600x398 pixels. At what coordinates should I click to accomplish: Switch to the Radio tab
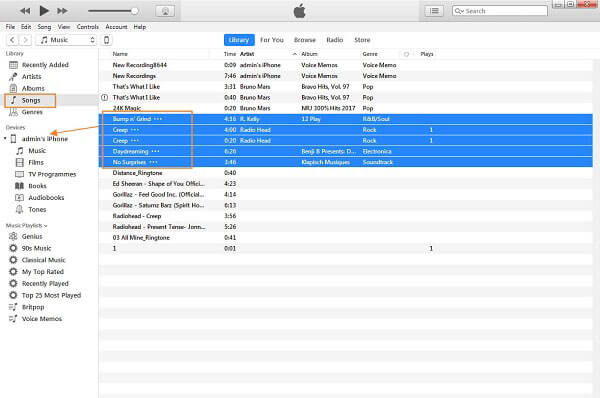(x=334, y=40)
